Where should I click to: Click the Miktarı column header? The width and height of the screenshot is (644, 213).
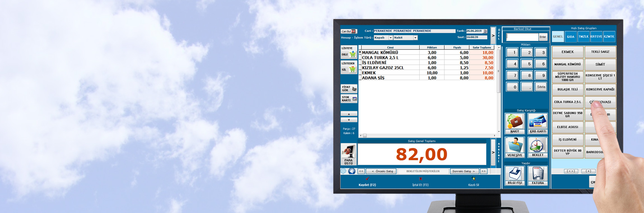[x=432, y=48]
